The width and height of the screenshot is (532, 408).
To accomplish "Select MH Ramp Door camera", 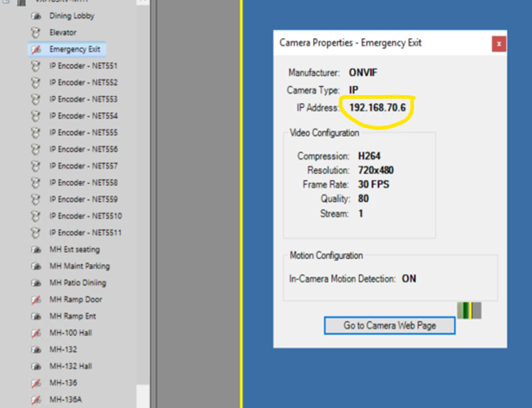I will [x=76, y=300].
